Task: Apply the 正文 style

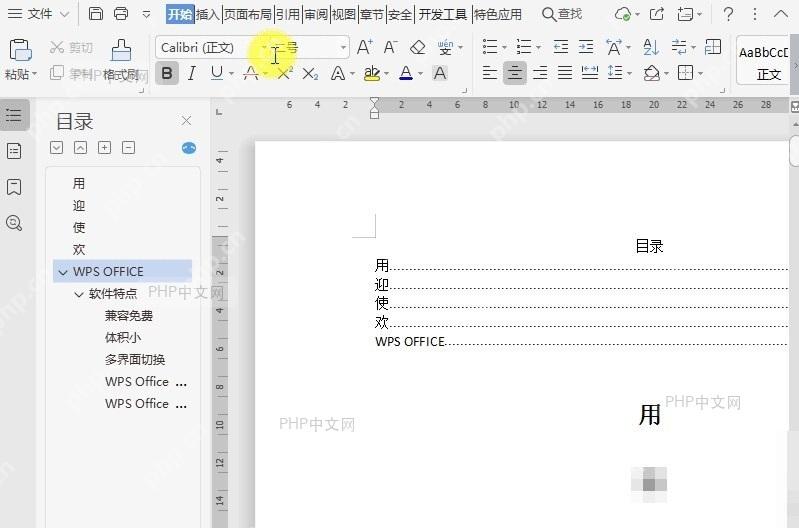Action: tap(764, 60)
